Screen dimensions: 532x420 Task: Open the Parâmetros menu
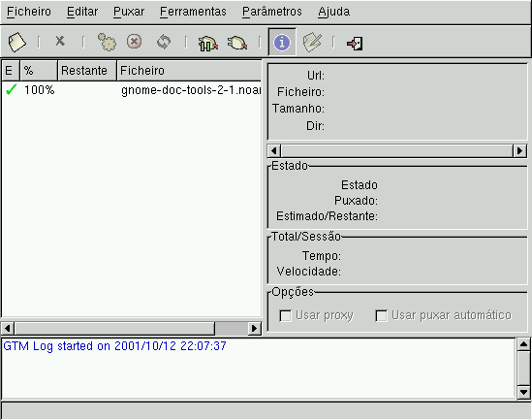tap(272, 12)
